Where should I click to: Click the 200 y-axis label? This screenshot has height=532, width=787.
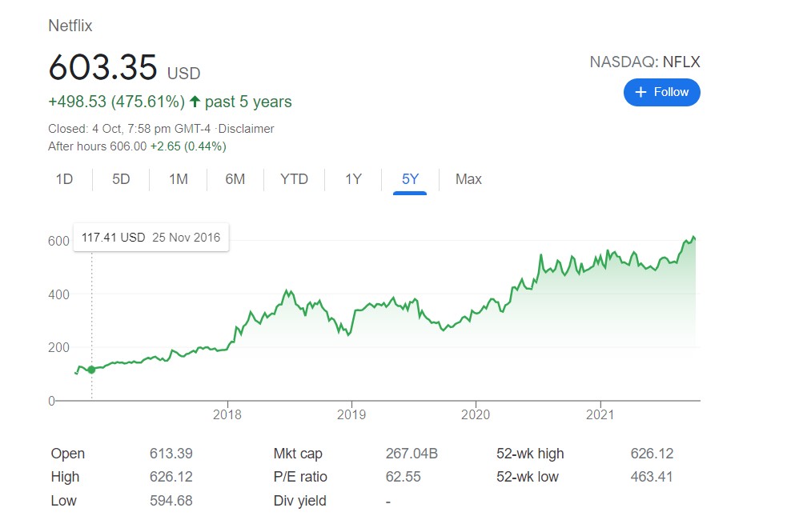58,347
